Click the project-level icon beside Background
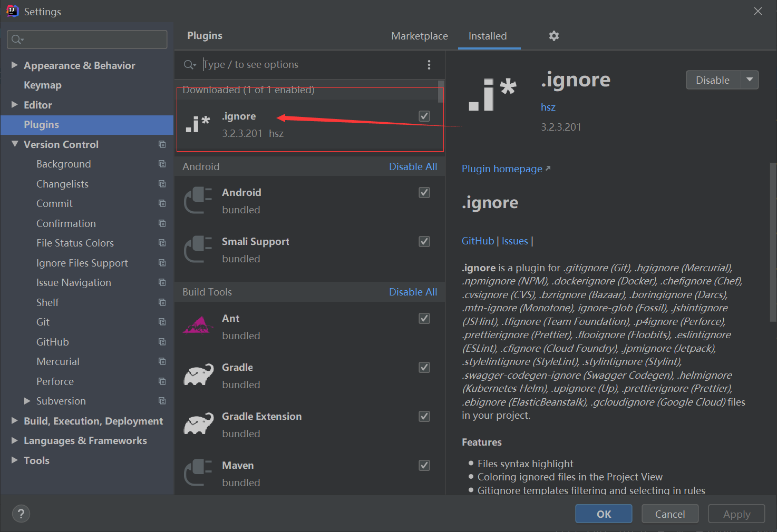The height and width of the screenshot is (532, 777). click(x=162, y=164)
